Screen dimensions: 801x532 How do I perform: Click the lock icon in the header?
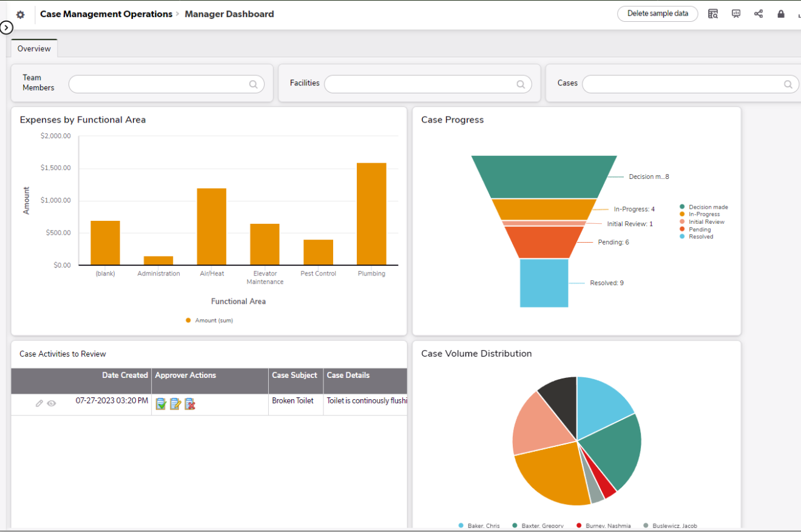pyautogui.click(x=781, y=14)
